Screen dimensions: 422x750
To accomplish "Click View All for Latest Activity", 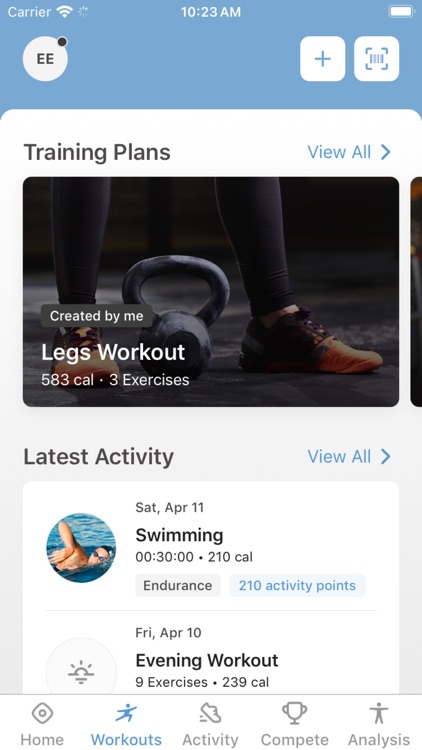I will tap(339, 457).
